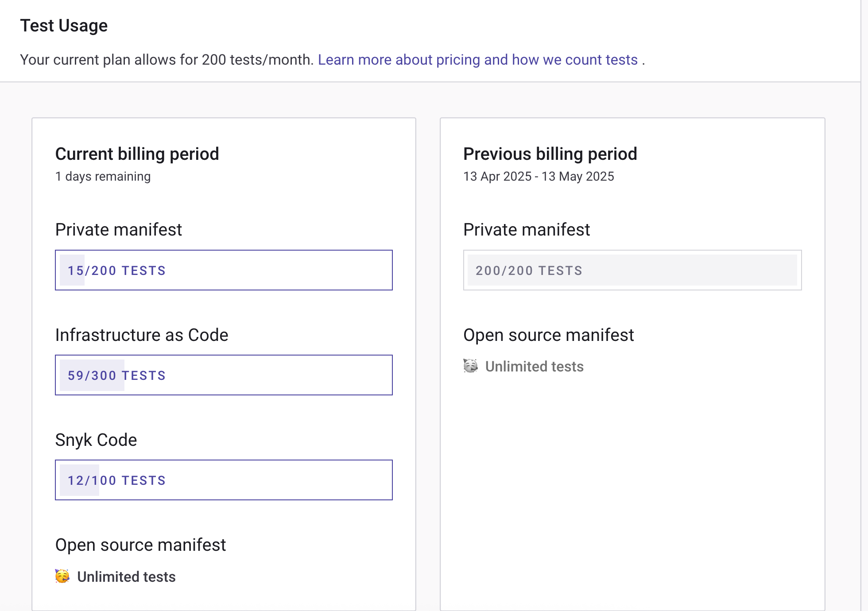Image resolution: width=868 pixels, height=611 pixels.
Task: Click the previous period 200/200 tests bar
Action: click(x=632, y=270)
